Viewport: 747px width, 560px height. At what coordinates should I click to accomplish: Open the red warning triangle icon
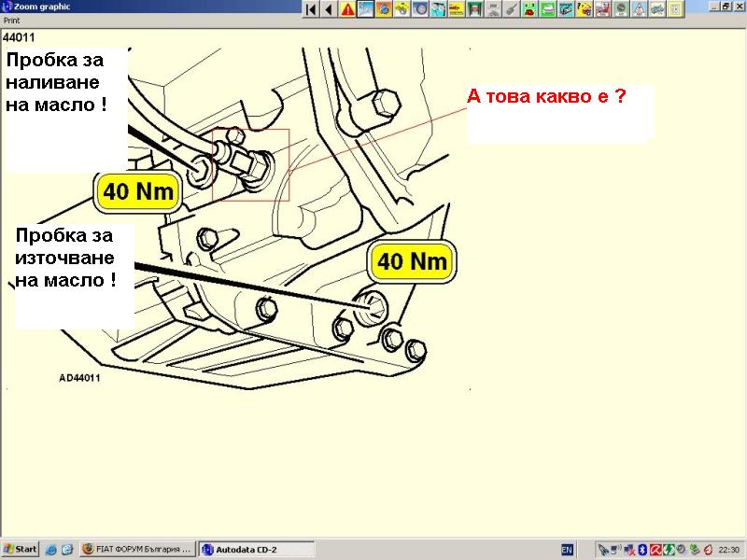click(x=347, y=9)
